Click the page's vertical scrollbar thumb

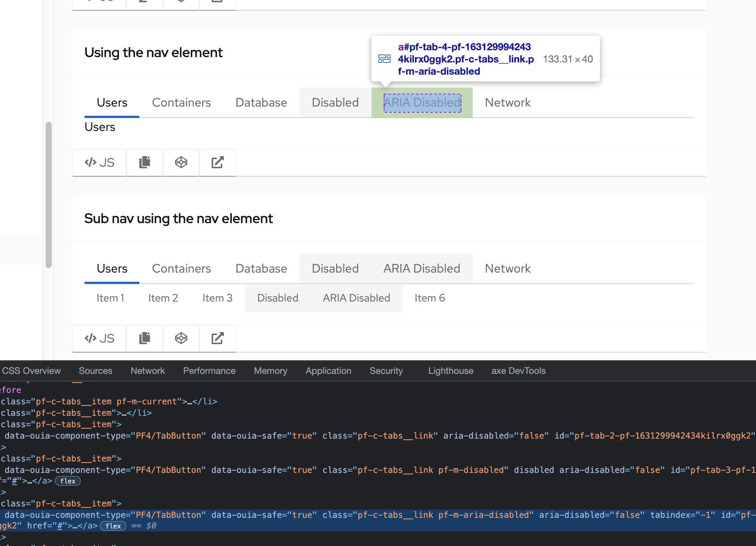(48, 194)
